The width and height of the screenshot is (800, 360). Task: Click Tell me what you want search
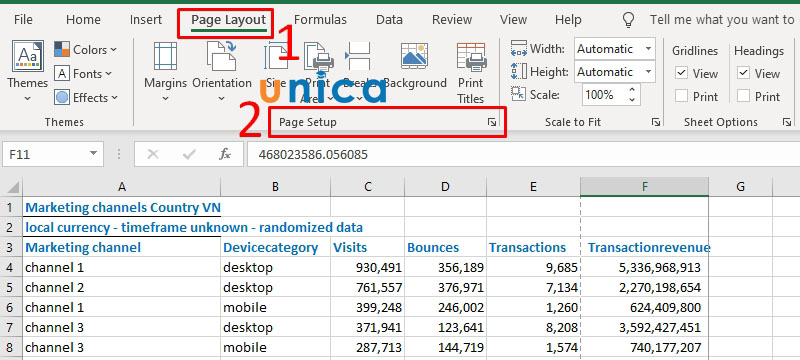(x=721, y=20)
